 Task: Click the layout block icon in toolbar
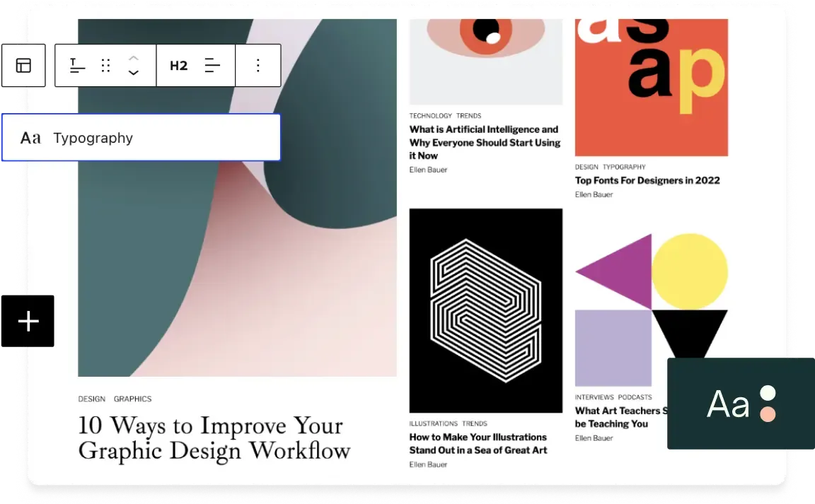coord(23,66)
